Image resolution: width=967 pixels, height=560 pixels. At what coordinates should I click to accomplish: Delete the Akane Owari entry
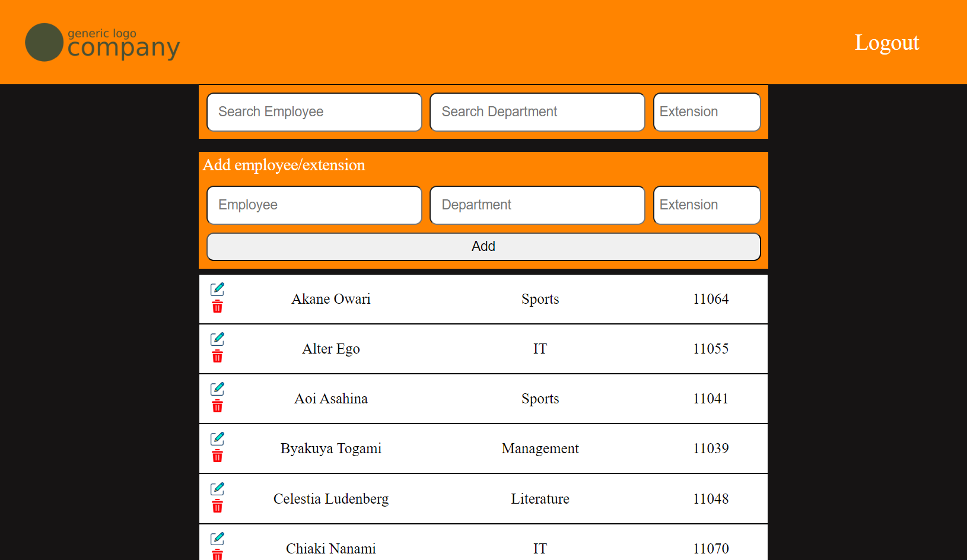(217, 307)
